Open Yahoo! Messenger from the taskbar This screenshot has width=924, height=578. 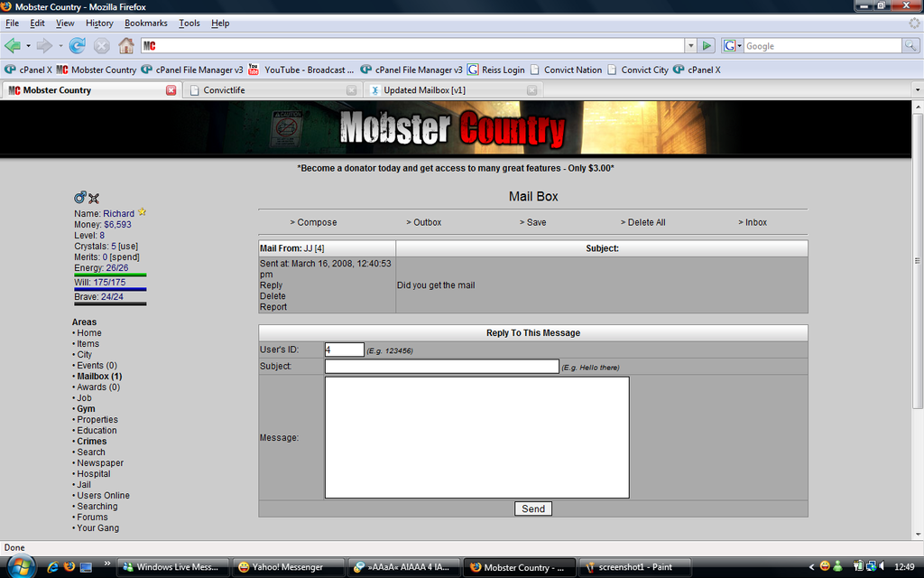coord(287,567)
